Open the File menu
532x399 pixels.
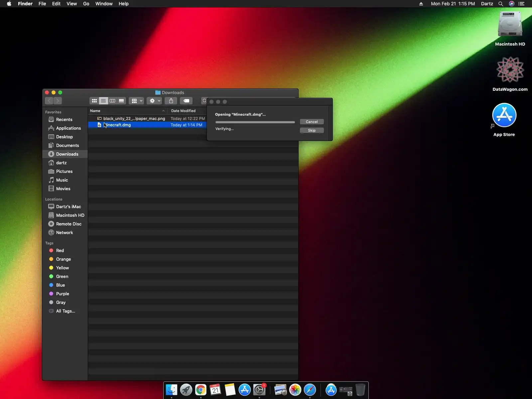pyautogui.click(x=42, y=4)
